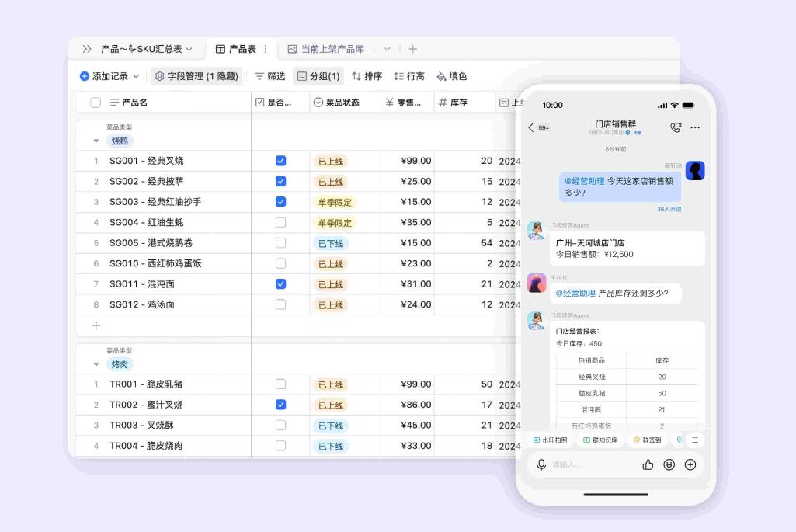Expand the sidebar with double-chevron icon
This screenshot has width=796, height=532.
87,49
